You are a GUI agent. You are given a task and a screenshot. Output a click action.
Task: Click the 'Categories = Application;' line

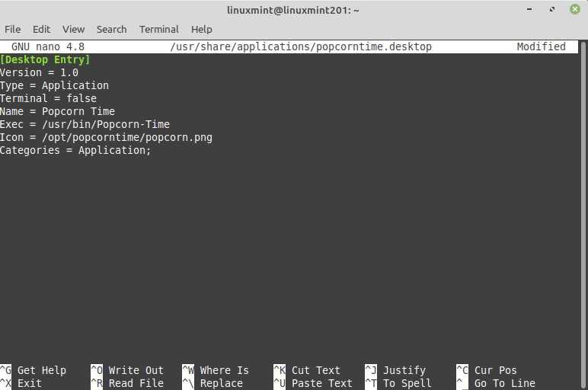[75, 150]
